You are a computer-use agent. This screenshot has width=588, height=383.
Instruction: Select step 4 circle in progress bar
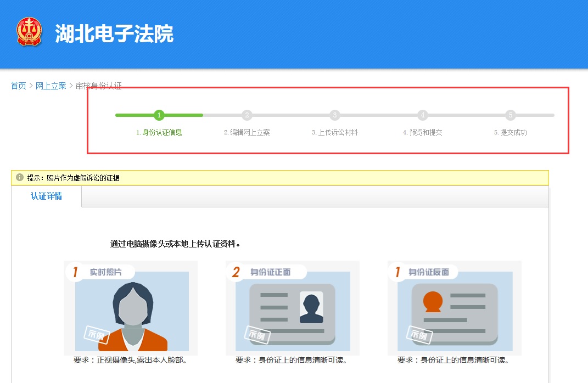click(x=423, y=115)
